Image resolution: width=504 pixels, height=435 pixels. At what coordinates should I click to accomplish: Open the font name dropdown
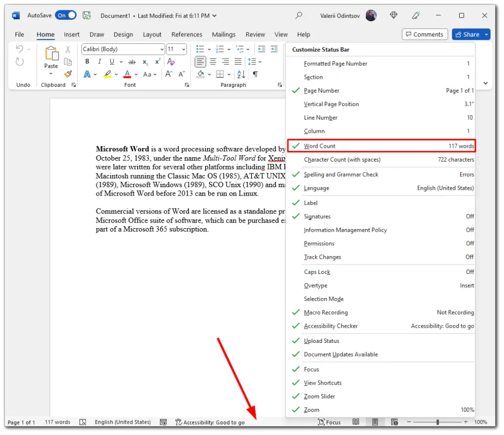coord(163,49)
